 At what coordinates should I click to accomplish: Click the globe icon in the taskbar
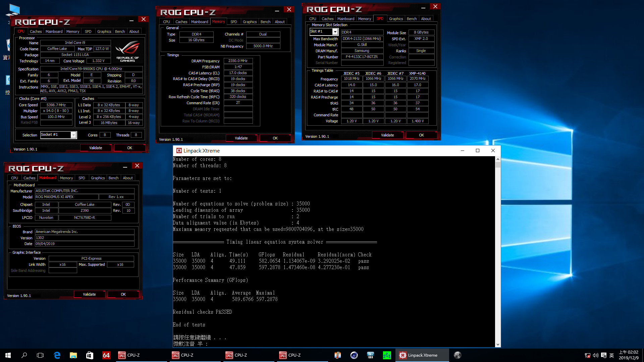coord(458,355)
